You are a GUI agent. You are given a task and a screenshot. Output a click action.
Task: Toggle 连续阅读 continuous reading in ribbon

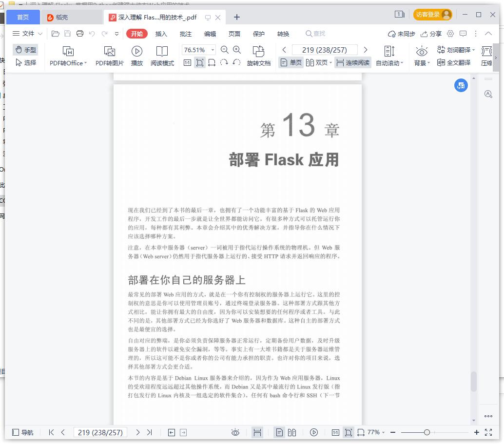pos(352,62)
